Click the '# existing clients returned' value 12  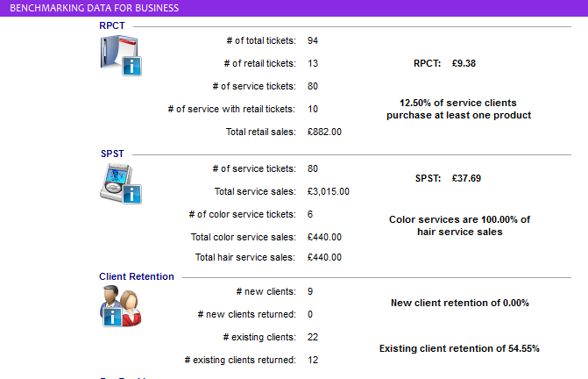[x=313, y=360]
